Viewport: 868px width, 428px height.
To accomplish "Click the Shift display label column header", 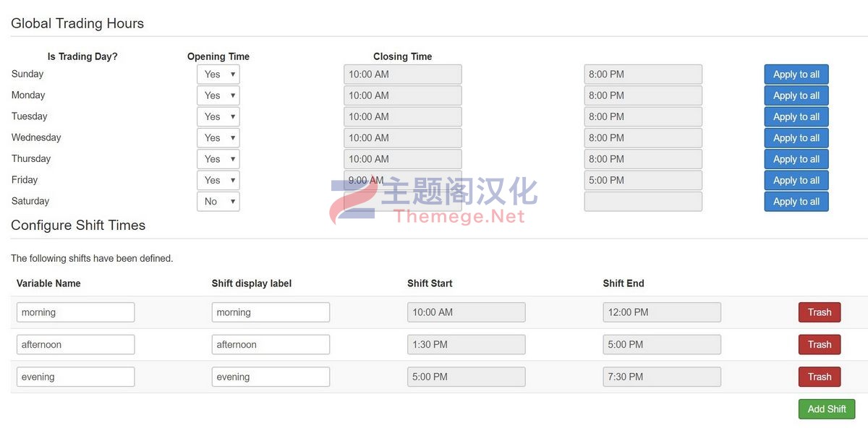I will 252,283.
